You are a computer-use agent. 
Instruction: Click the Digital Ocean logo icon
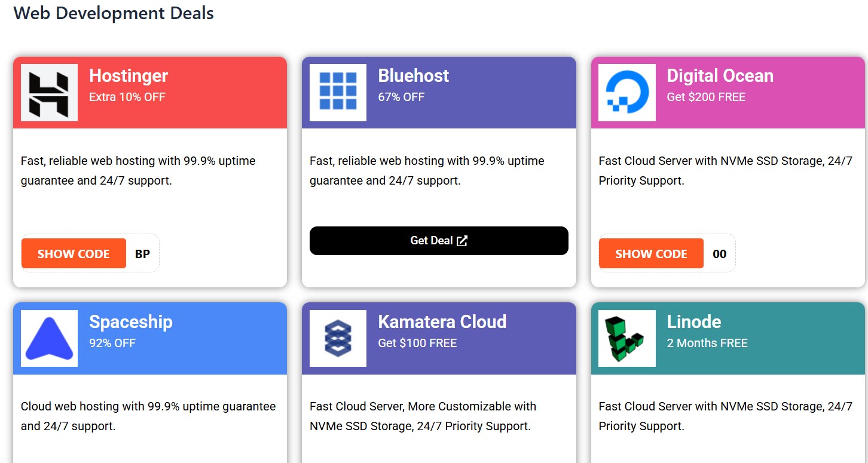pos(626,93)
